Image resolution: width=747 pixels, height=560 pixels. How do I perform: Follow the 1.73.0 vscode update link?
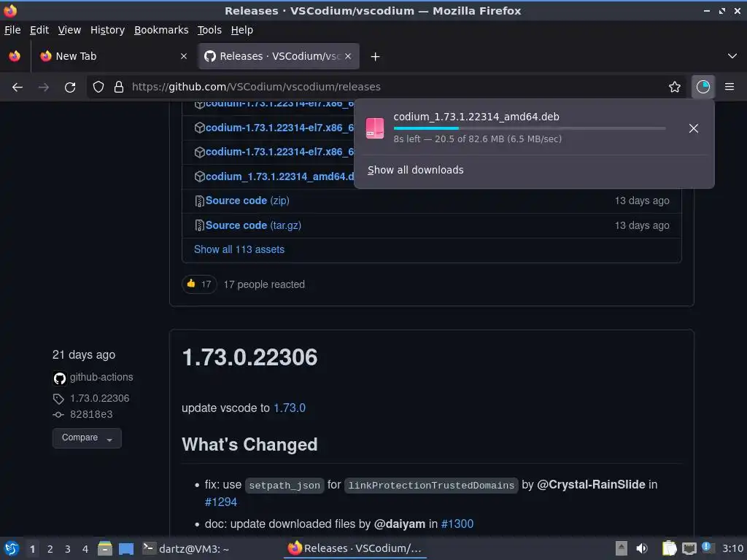pos(290,408)
